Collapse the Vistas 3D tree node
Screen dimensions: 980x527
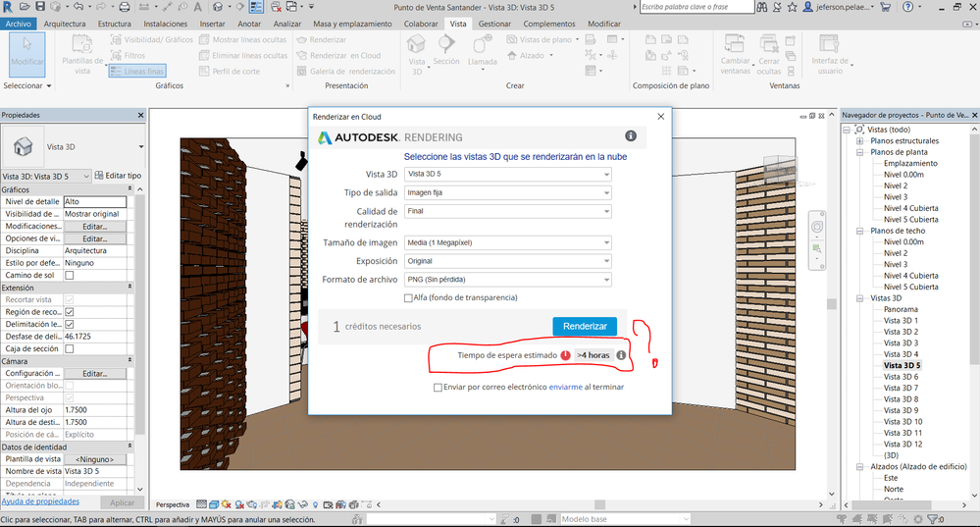pyautogui.click(x=859, y=298)
